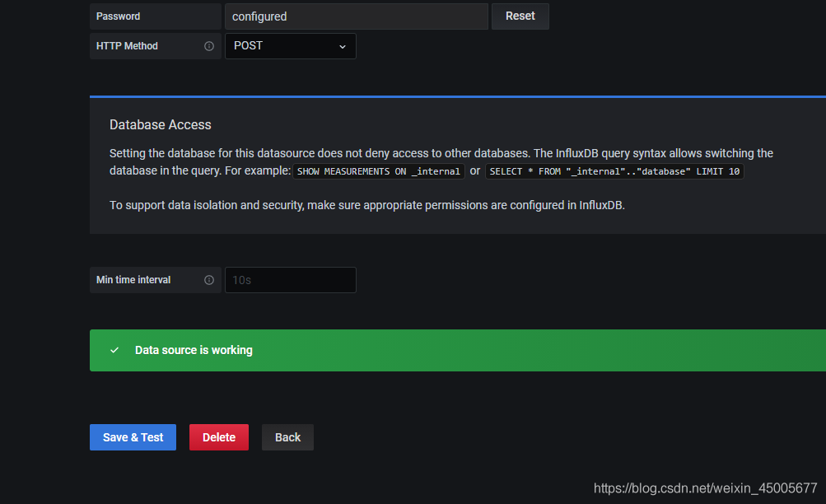
Task: Open the HTTP Method POST dropdown
Action: pos(290,46)
